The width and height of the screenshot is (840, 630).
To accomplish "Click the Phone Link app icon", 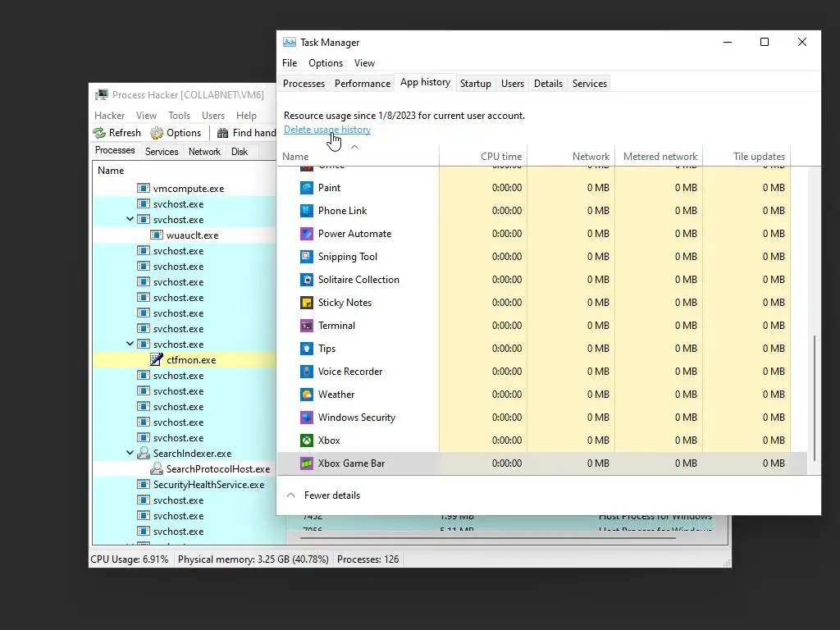I will tap(307, 211).
